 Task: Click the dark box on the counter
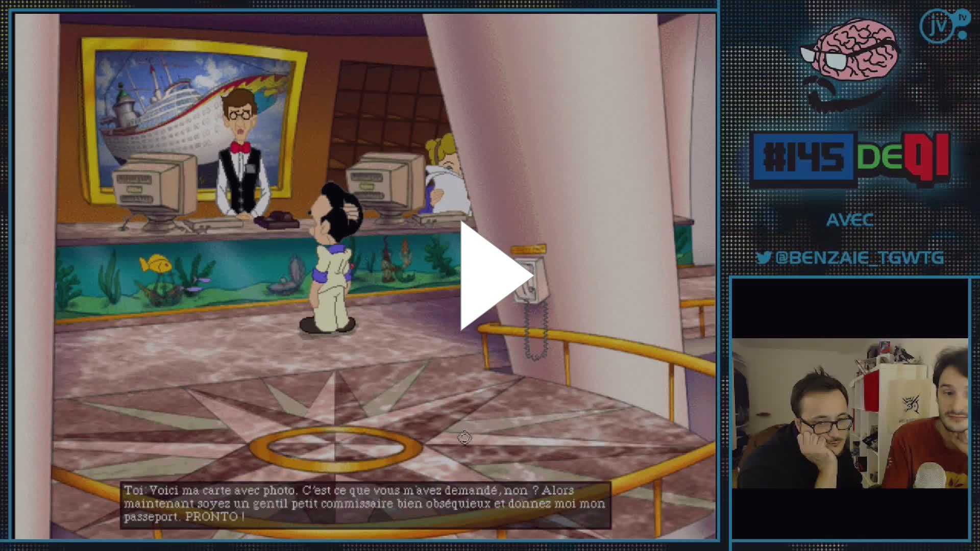pyautogui.click(x=276, y=220)
